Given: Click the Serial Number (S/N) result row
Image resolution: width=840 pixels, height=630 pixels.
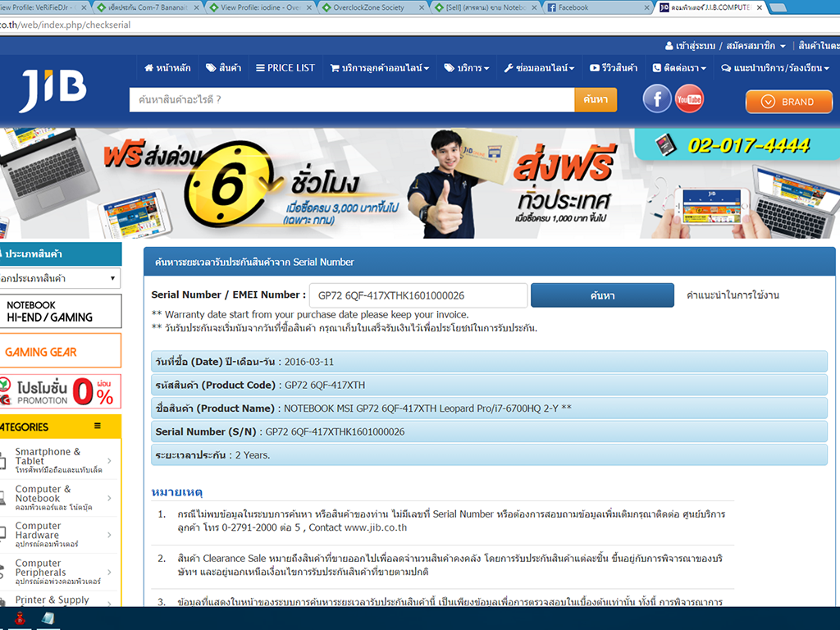Looking at the screenshot, I should point(489,431).
